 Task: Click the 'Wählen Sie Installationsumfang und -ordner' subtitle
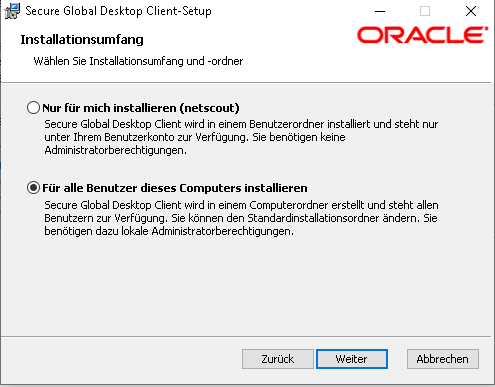click(138, 61)
